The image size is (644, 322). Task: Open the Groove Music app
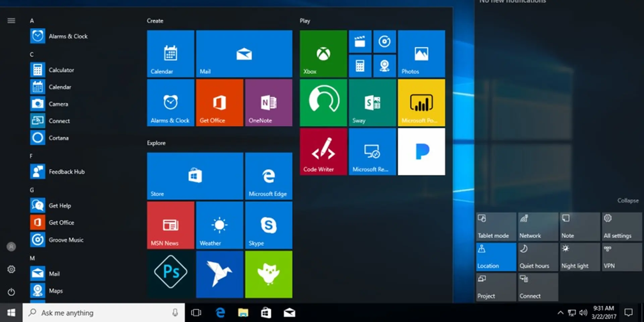(66, 240)
